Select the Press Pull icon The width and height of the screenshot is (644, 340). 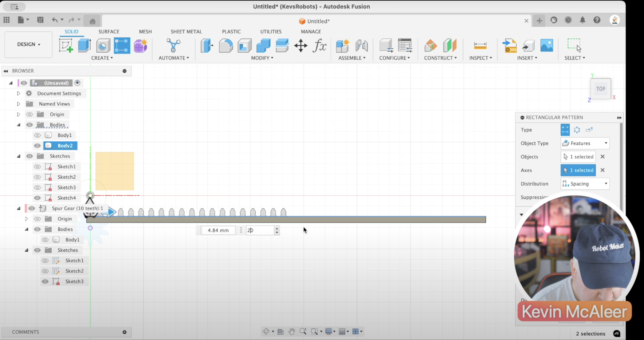tap(207, 45)
